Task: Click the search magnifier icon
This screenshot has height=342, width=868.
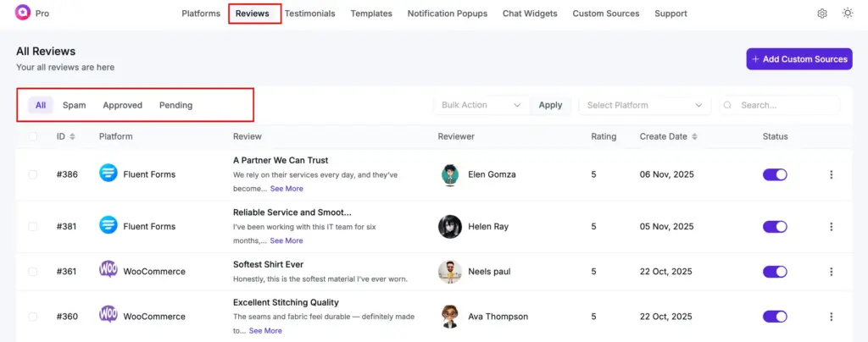Action: (x=728, y=105)
